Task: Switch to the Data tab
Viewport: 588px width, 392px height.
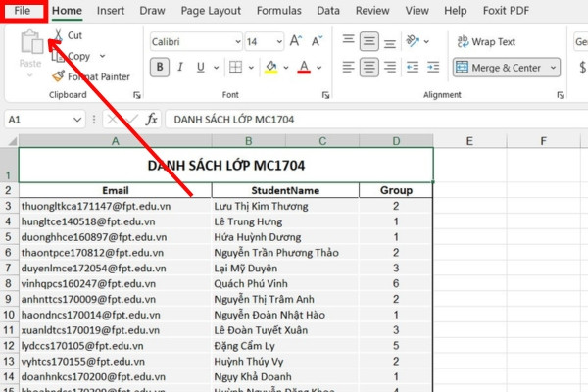Action: pyautogui.click(x=328, y=11)
